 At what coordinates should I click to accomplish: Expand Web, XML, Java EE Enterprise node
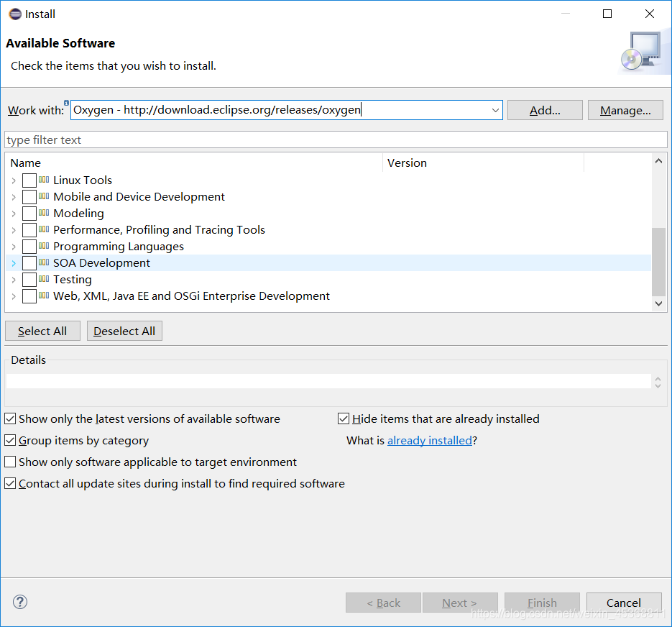[x=14, y=296]
